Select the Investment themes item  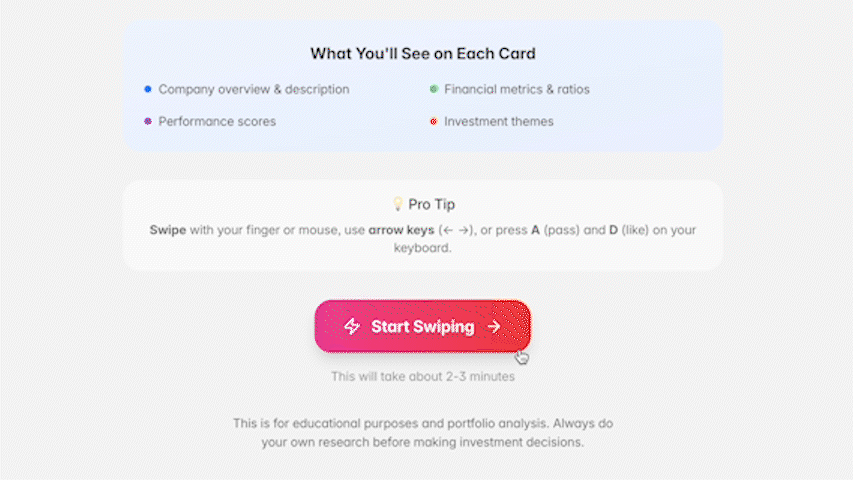coord(499,121)
